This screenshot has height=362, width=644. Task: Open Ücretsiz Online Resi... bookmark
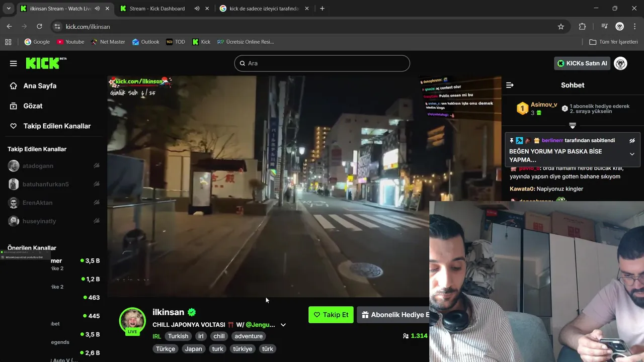coord(246,42)
